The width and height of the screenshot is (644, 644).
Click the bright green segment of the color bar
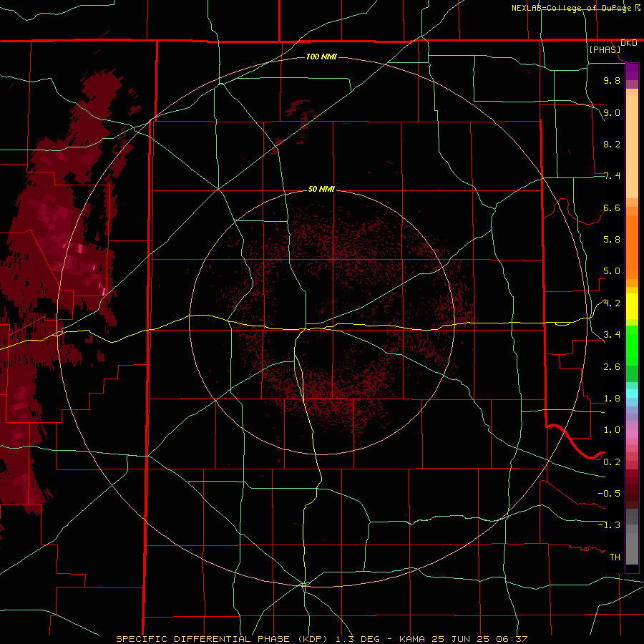click(632, 346)
